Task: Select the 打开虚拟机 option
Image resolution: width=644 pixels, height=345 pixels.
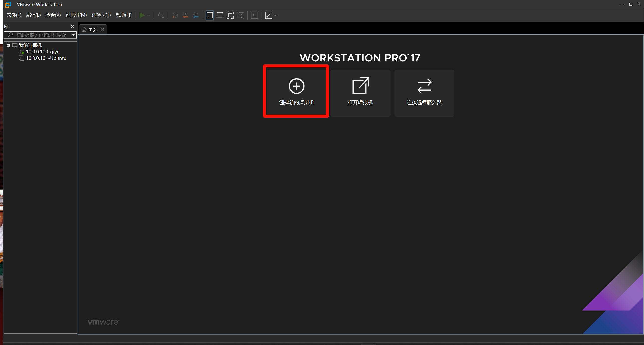Action: point(360,93)
